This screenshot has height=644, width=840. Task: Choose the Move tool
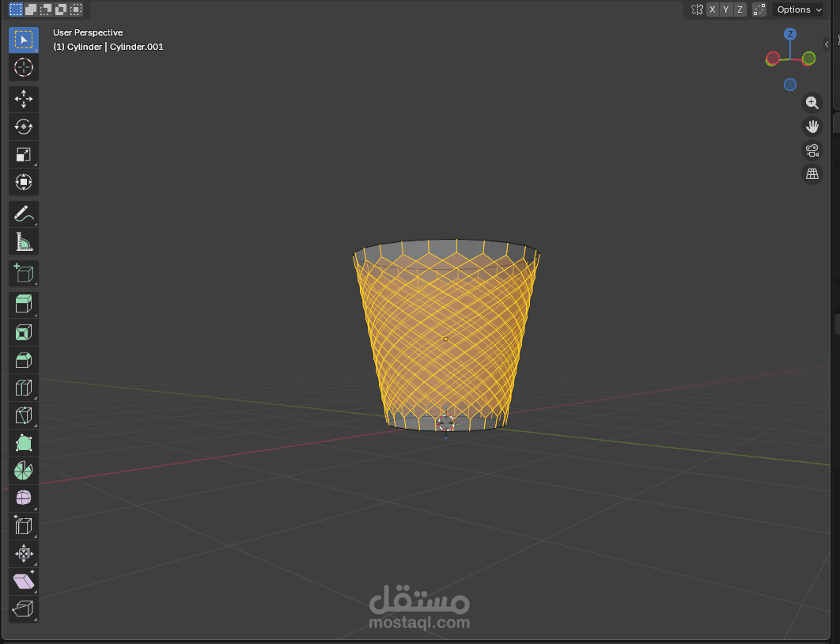[x=24, y=99]
